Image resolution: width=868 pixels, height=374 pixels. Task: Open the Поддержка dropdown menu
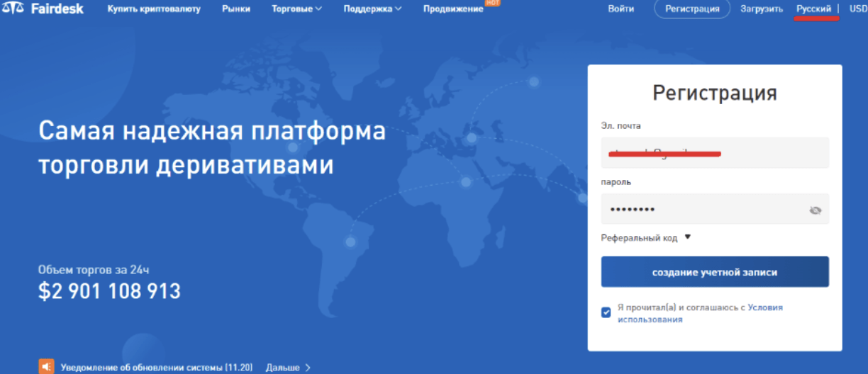tap(372, 9)
